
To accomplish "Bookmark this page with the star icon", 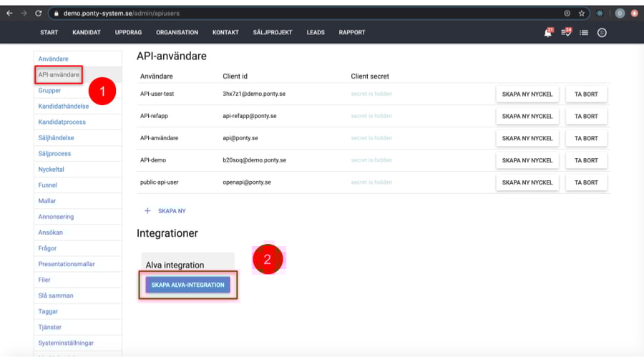I will [582, 13].
